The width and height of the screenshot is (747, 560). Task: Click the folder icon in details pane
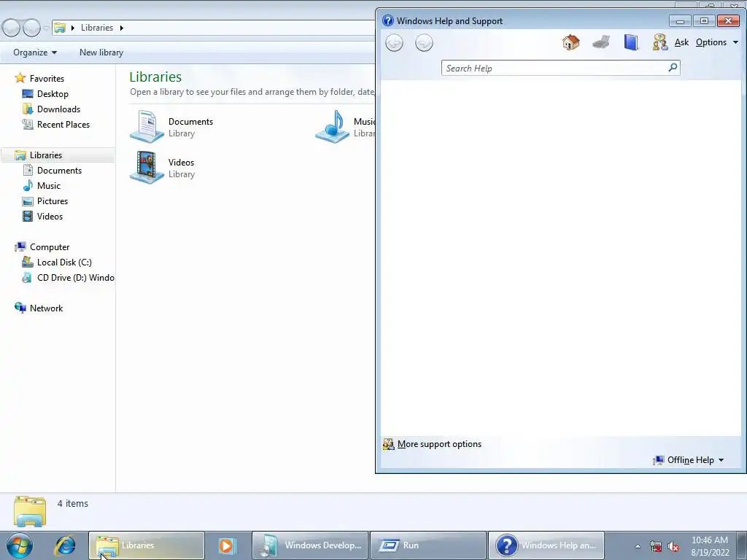point(30,511)
